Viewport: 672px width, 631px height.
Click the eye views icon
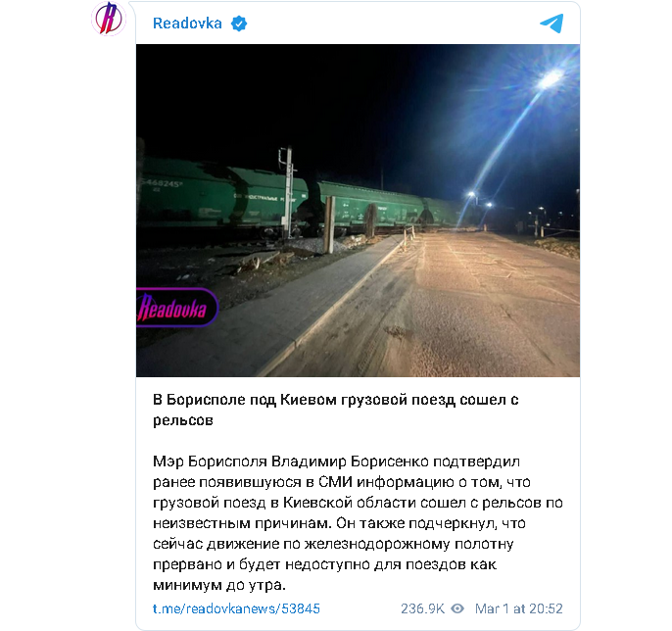point(457,608)
